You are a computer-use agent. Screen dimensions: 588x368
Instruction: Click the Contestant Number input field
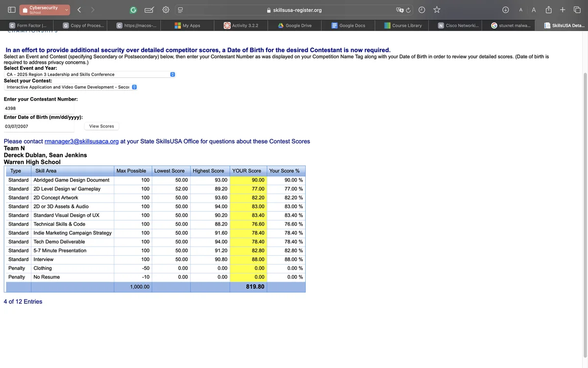[39, 108]
